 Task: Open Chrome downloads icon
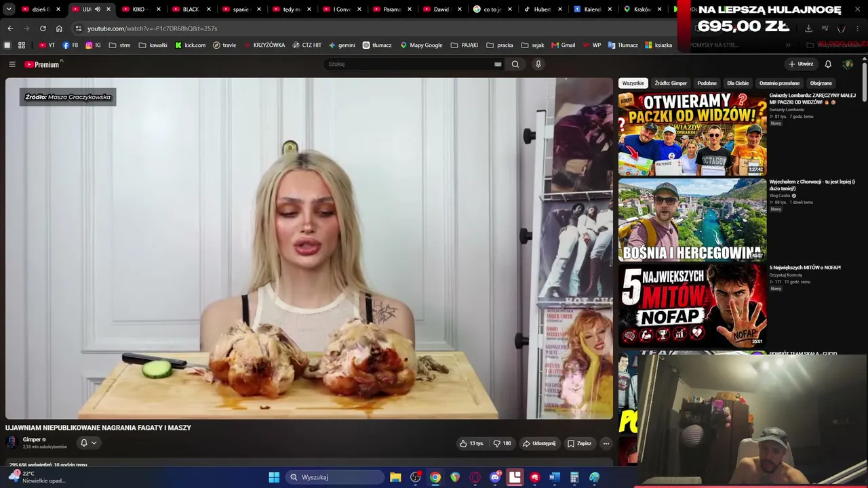(x=808, y=28)
